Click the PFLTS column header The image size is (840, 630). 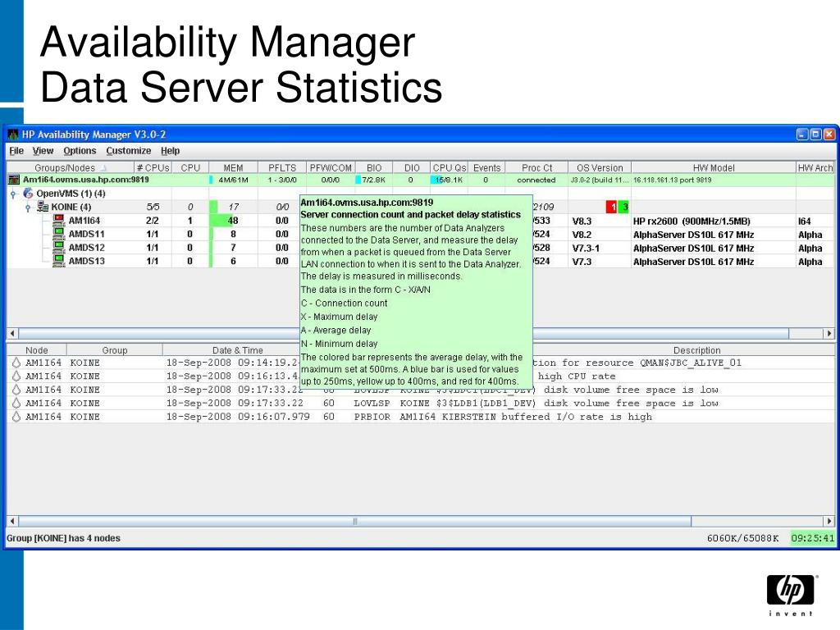tap(282, 167)
